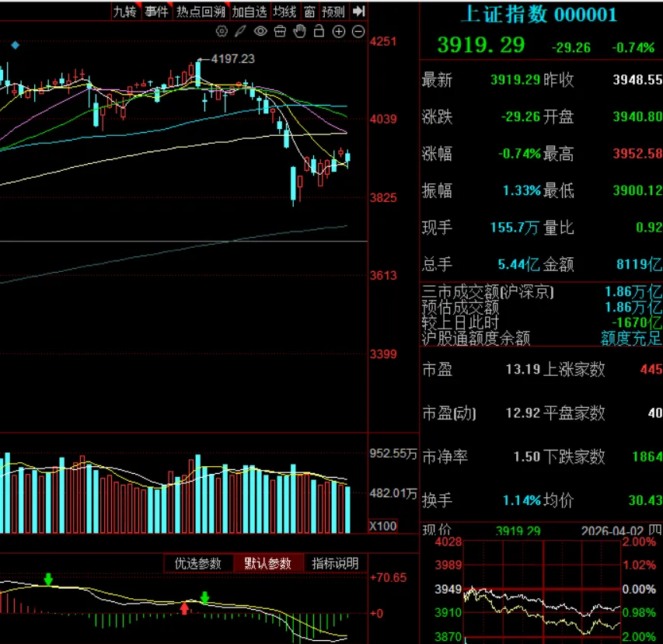The width and height of the screenshot is (663, 644).
Task: Open the toolbox icon
Action: [x=280, y=31]
